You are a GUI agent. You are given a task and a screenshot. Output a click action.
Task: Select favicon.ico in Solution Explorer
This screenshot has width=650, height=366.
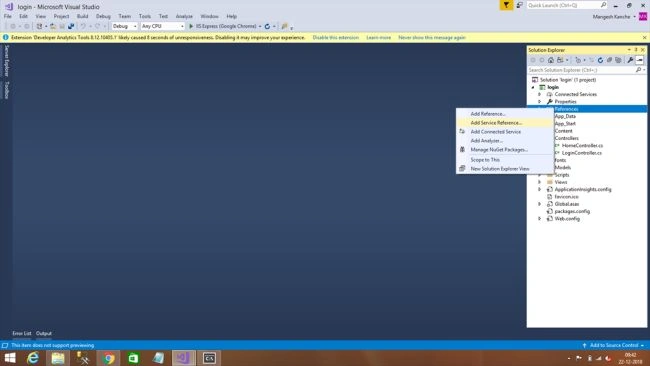click(566, 197)
